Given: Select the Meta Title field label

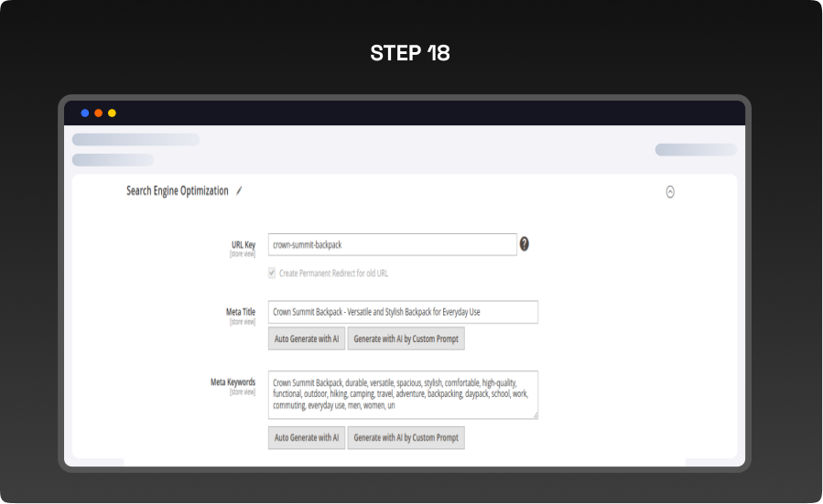Looking at the screenshot, I should [x=240, y=312].
